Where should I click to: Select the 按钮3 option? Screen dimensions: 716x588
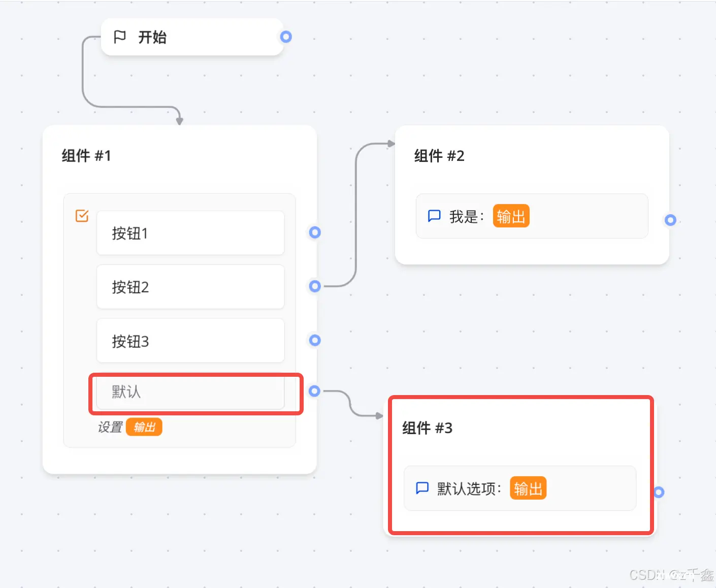pos(190,341)
